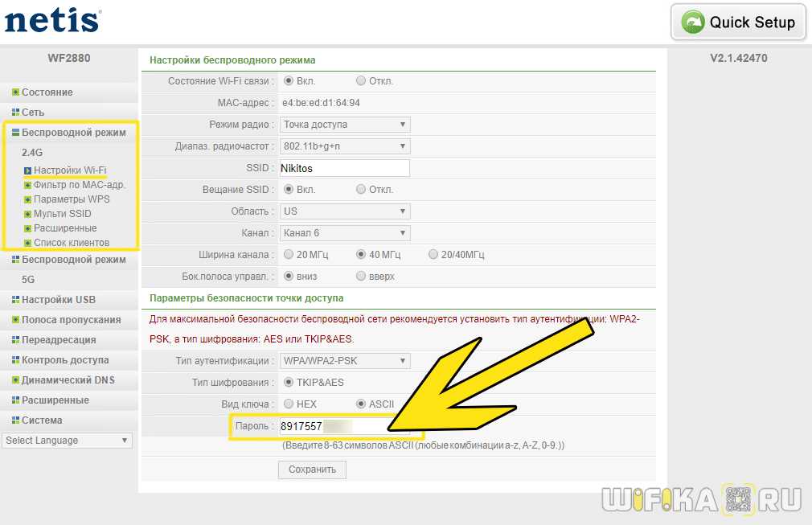Click the netis logo
This screenshot has height=525, width=812.
(x=52, y=20)
